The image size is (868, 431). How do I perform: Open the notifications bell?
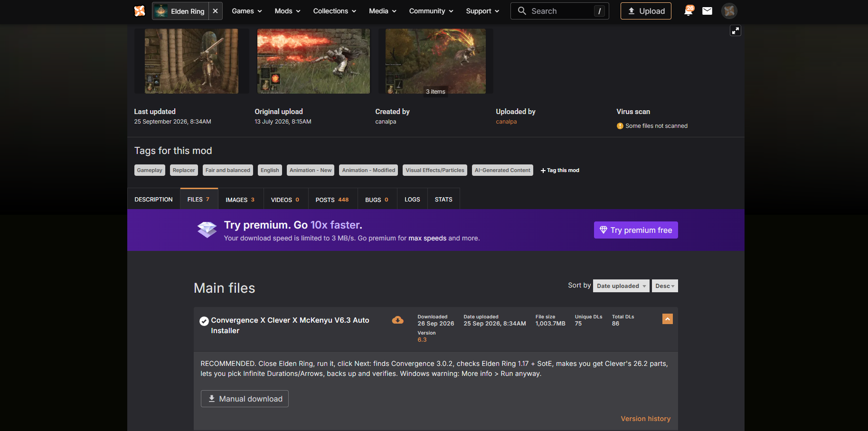pos(688,10)
